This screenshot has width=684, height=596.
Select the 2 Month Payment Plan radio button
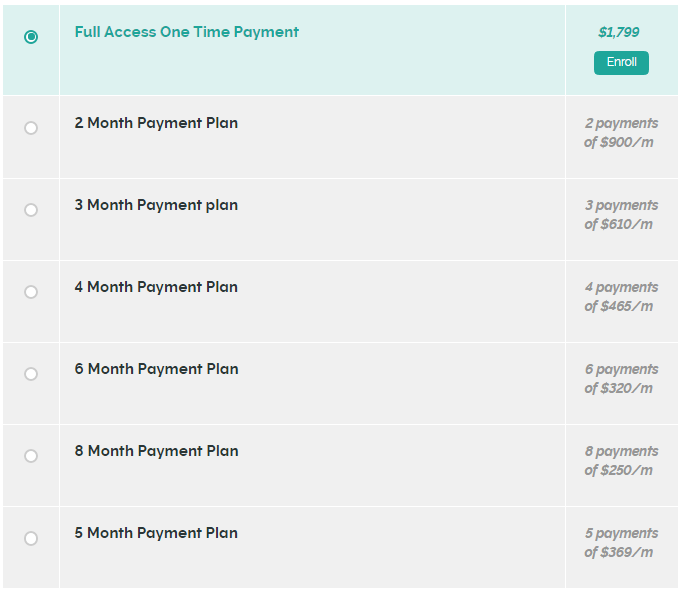coord(31,128)
